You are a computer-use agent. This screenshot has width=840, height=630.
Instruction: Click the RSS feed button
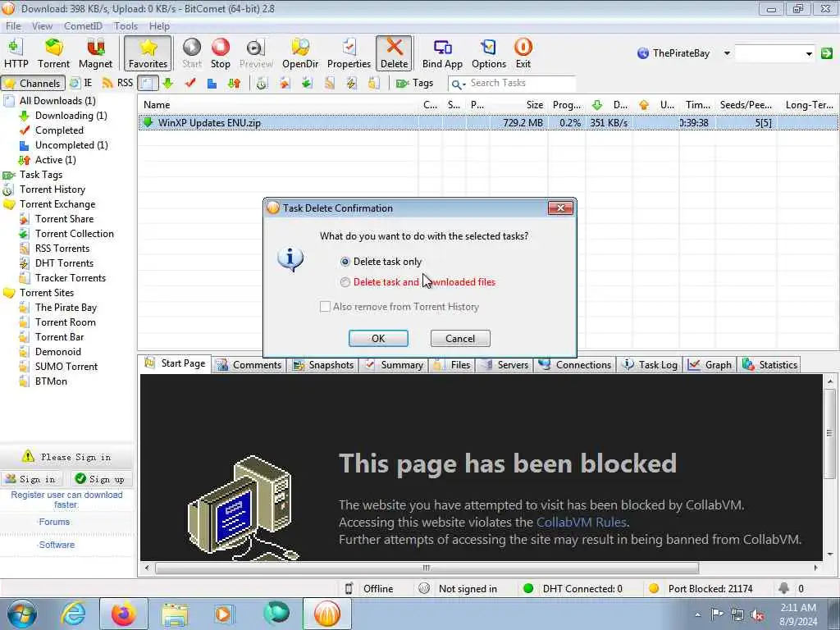pyautogui.click(x=117, y=83)
